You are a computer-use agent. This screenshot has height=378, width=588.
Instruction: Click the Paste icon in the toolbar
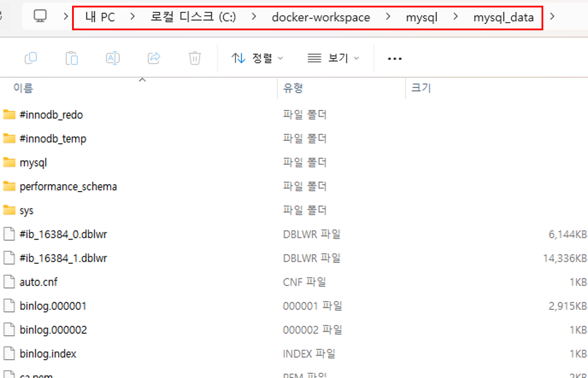point(72,58)
